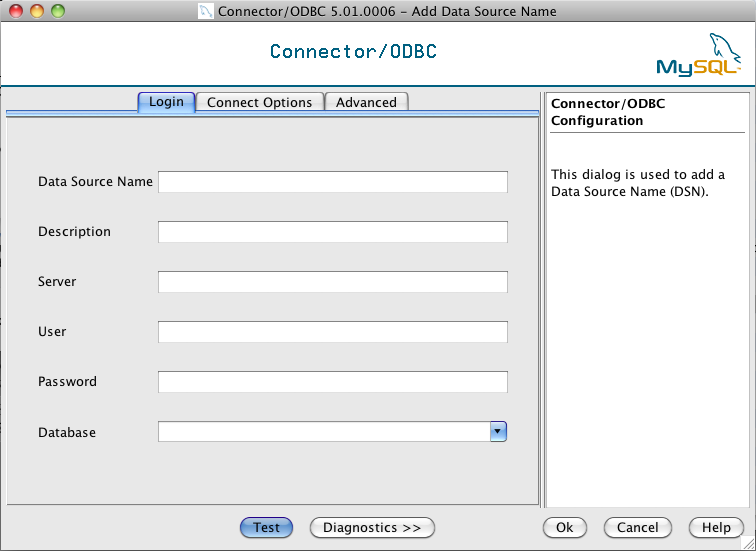Click the window resize grip corner
Viewport: 756px width, 551px height.
pyautogui.click(x=746, y=542)
